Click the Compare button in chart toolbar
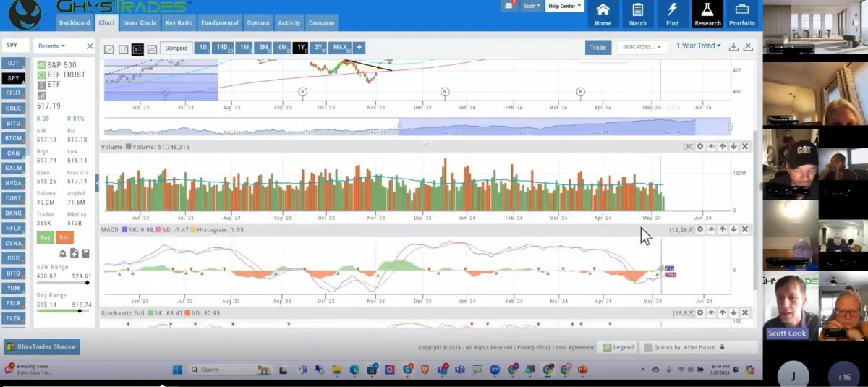This screenshot has height=387, width=868. click(176, 48)
